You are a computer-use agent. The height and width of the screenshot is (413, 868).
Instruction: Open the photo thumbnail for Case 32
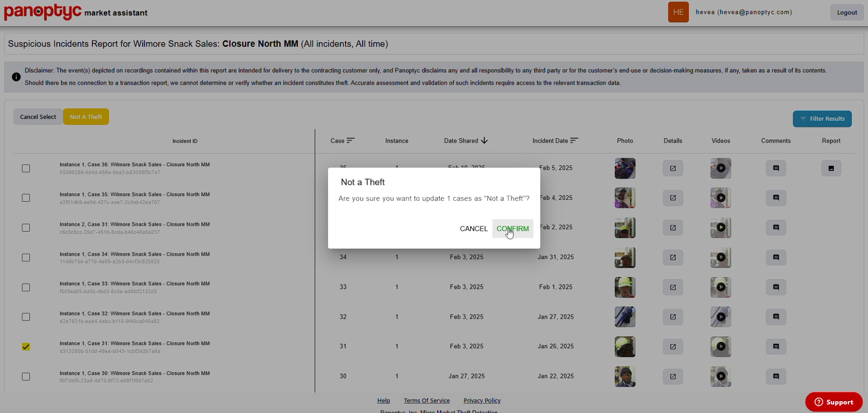click(x=625, y=317)
